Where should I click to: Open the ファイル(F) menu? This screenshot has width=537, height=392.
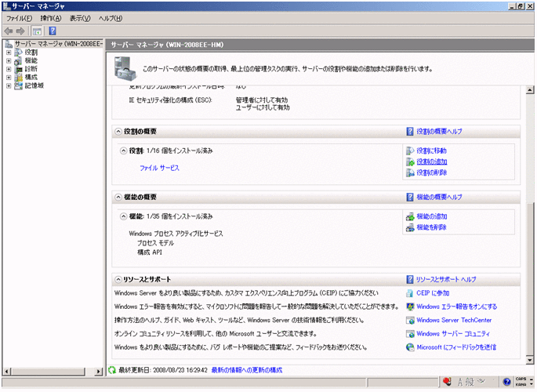click(19, 19)
